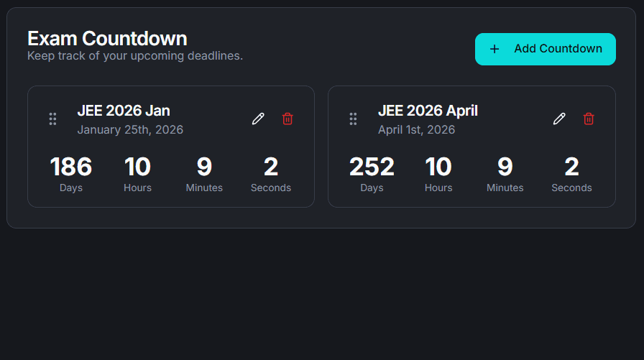This screenshot has width=644, height=360.
Task: Click the Seconds value in JEE 2026 Jan
Action: (271, 167)
